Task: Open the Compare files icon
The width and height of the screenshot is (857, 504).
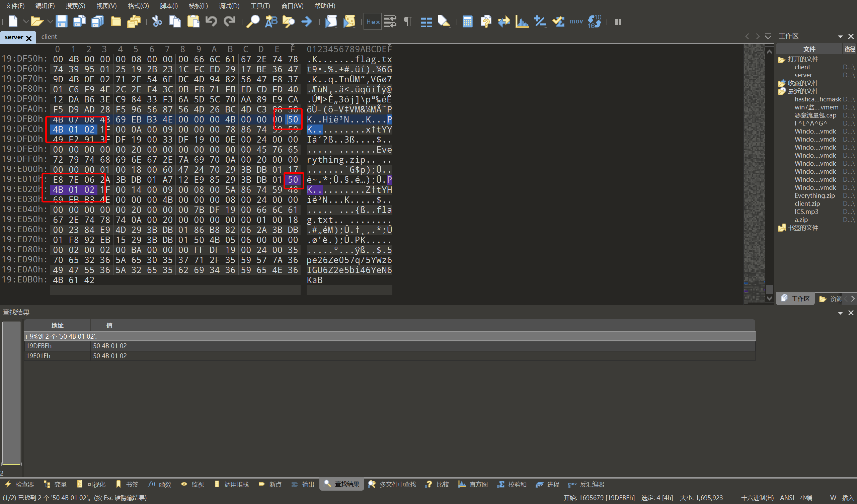Action: [x=486, y=21]
